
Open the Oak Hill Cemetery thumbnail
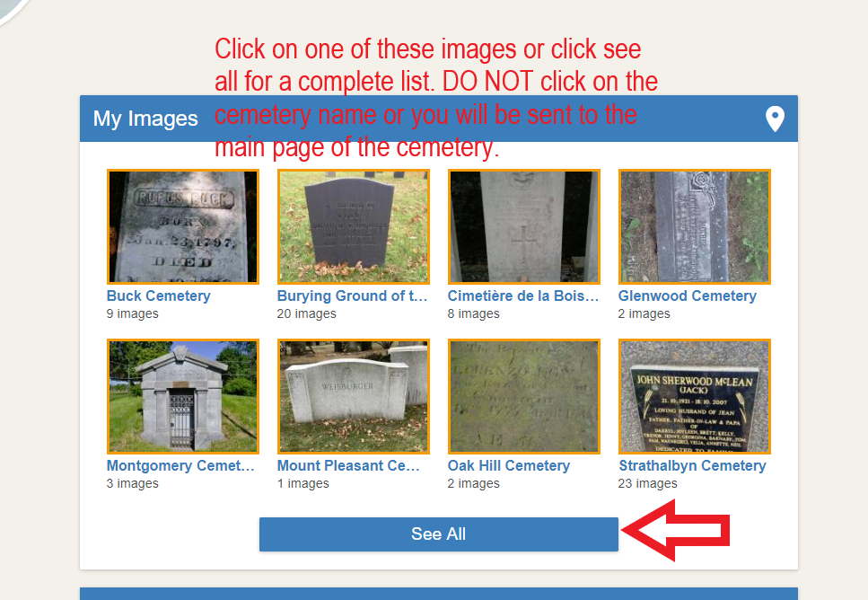pyautogui.click(x=523, y=397)
